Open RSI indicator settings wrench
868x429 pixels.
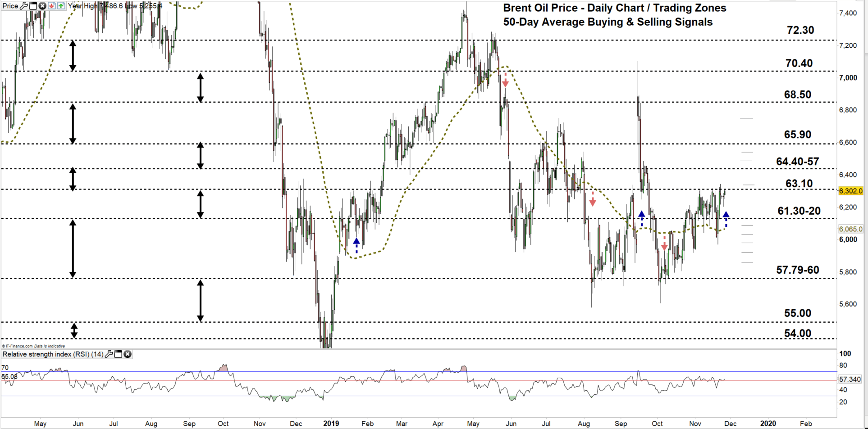pyautogui.click(x=109, y=354)
